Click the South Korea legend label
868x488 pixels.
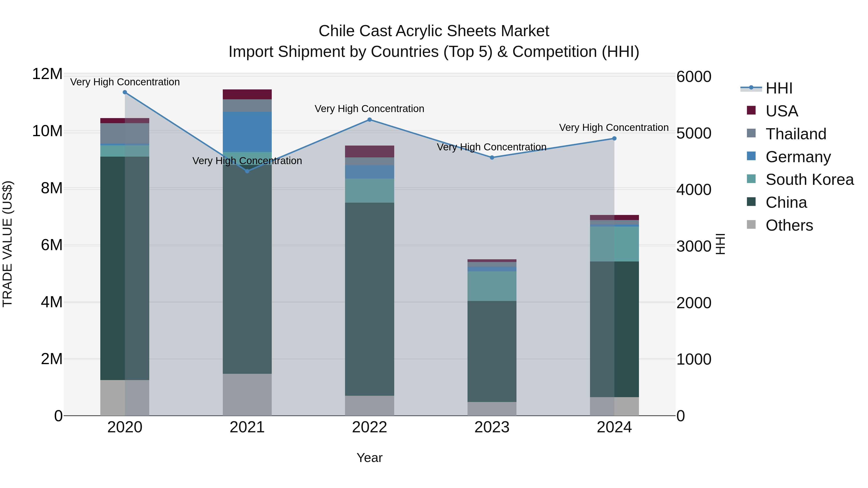[810, 180]
